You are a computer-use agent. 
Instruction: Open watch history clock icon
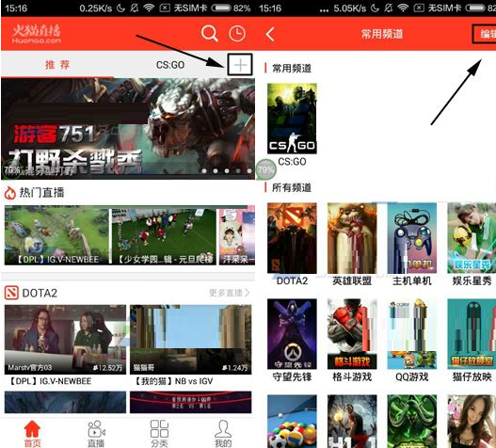point(237,34)
